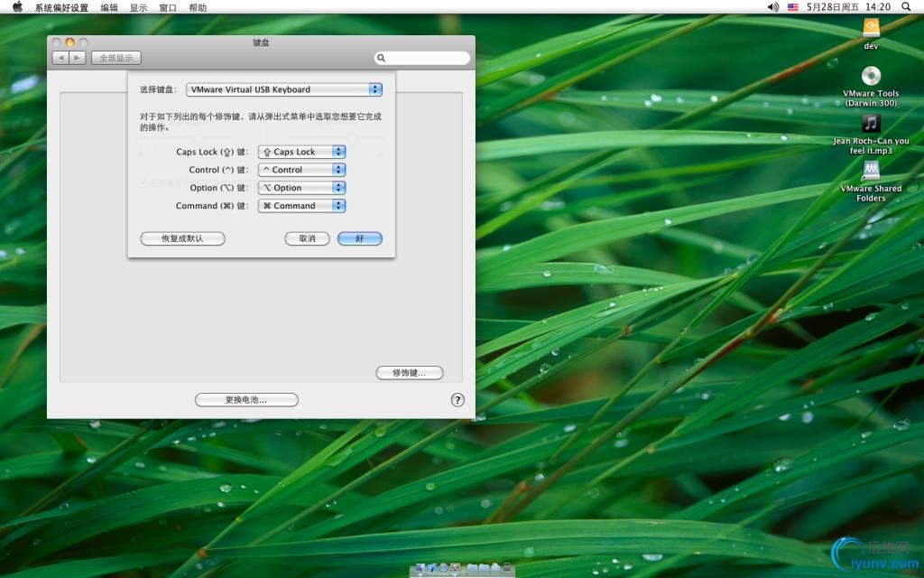This screenshot has width=924, height=578.
Task: Click the back arrow in preferences toolbar
Action: (60, 58)
